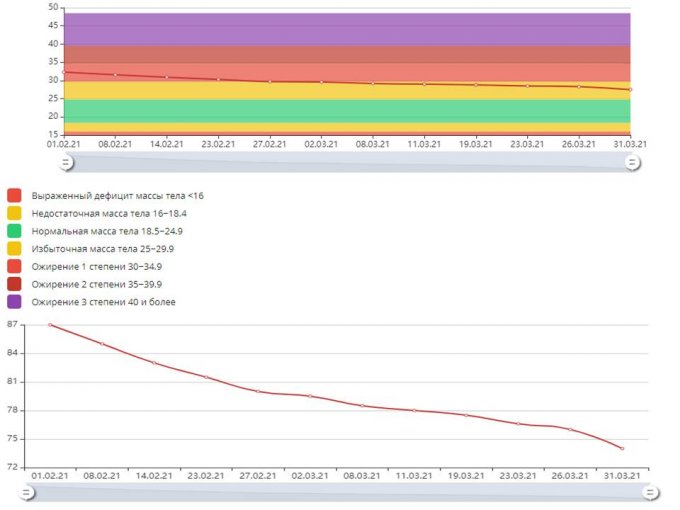This screenshot has width=680, height=510.
Task: Click the green swatch for 'Нормальная масса тела'
Action: point(14,230)
